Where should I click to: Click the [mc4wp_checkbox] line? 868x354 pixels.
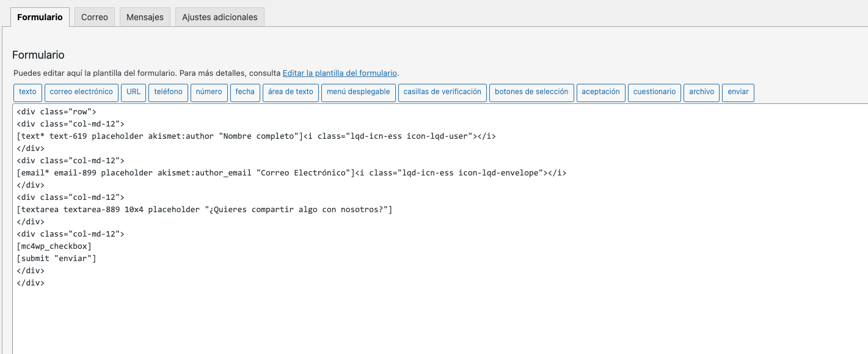coord(54,246)
